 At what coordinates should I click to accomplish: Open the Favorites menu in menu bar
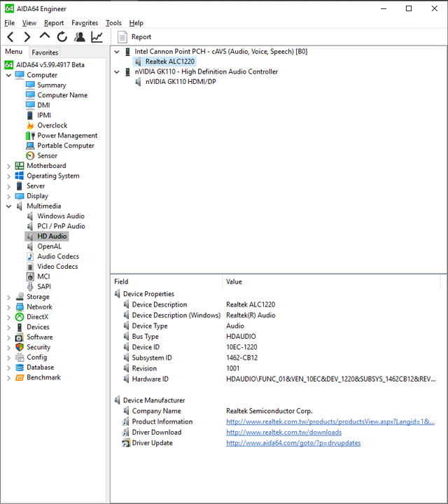pyautogui.click(x=85, y=23)
